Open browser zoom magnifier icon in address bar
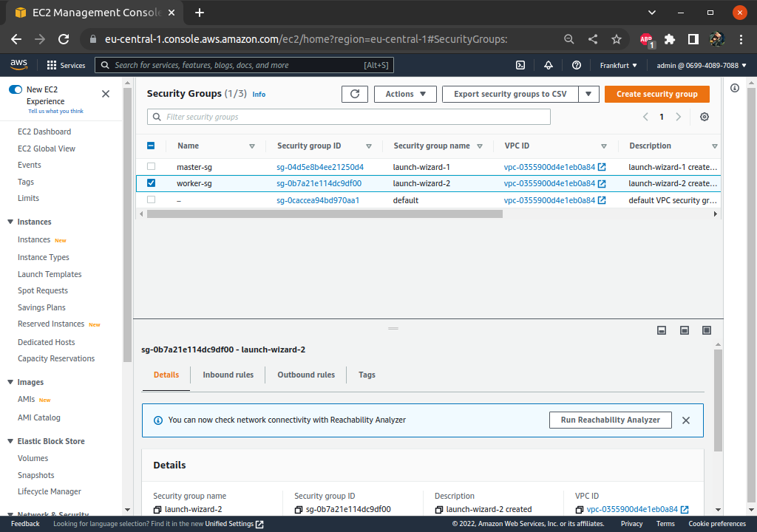 point(569,40)
